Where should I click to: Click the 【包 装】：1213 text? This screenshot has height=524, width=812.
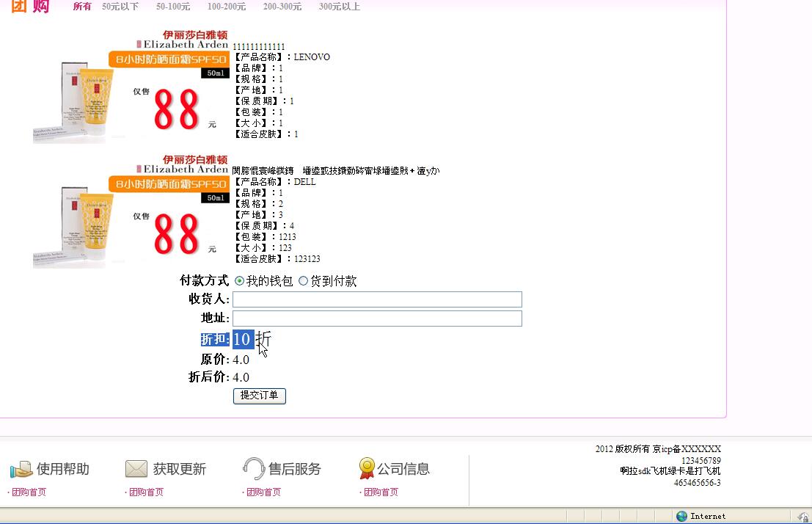coord(264,237)
